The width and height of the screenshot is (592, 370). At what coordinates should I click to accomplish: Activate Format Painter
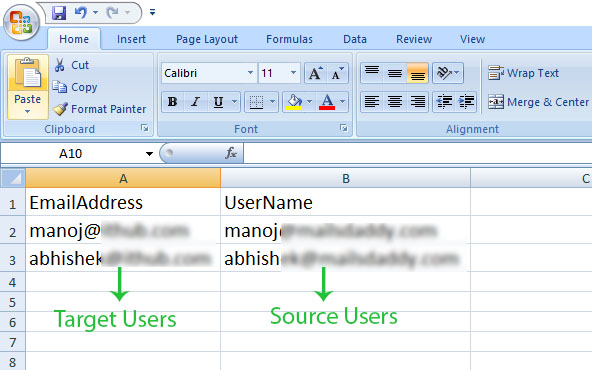click(99, 109)
